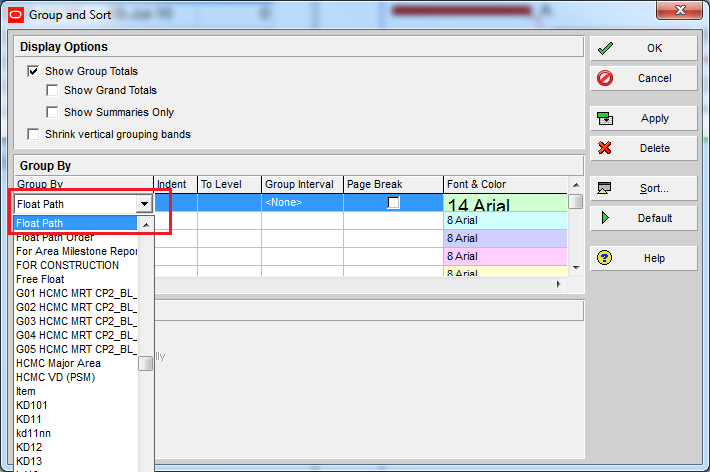This screenshot has height=472, width=710.
Task: Tick the Page Break checkbox in first row
Action: point(394,203)
